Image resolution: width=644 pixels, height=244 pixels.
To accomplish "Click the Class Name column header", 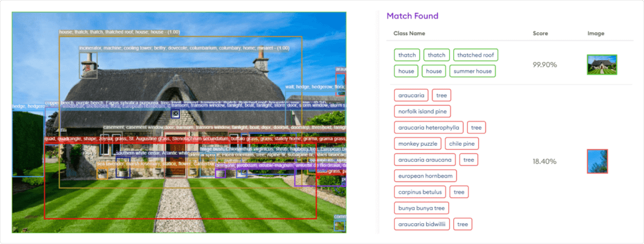I will 409,33.
